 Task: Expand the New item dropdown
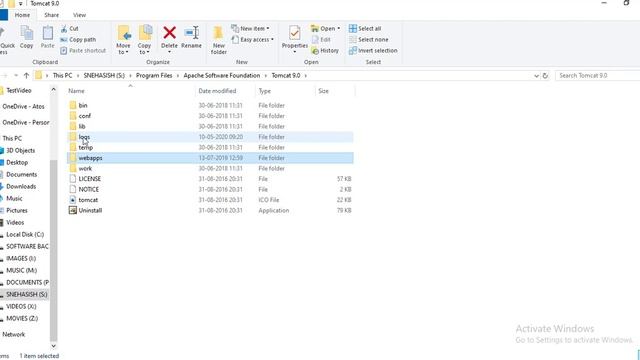pyautogui.click(x=268, y=29)
